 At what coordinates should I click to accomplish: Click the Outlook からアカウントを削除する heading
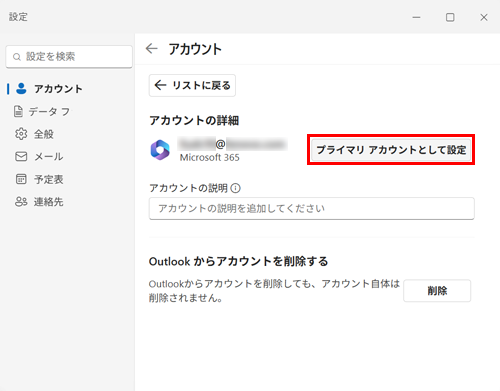(238, 261)
